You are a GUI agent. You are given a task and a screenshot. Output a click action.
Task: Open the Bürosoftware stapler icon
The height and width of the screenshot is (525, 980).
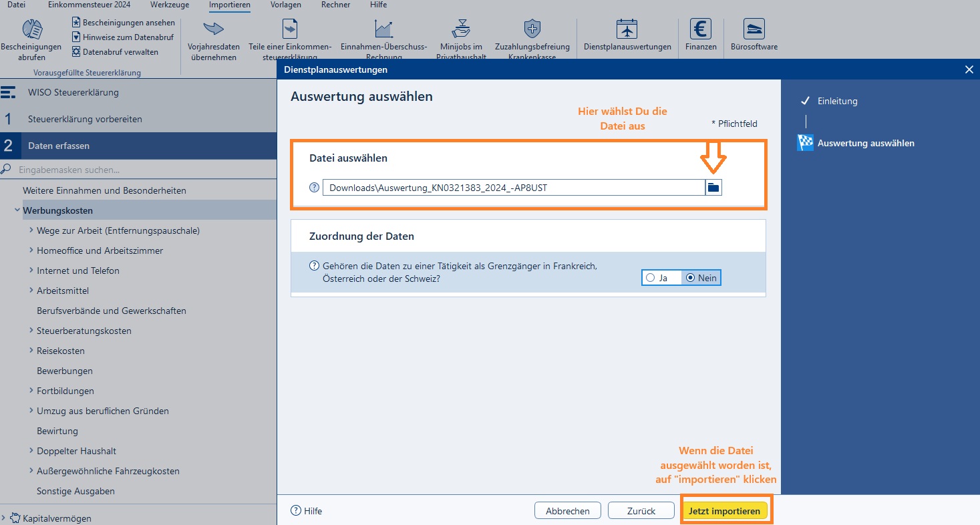754,29
